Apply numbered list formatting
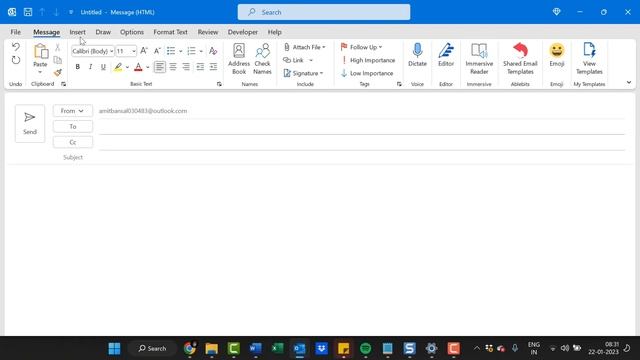The height and width of the screenshot is (360, 640). tap(191, 51)
